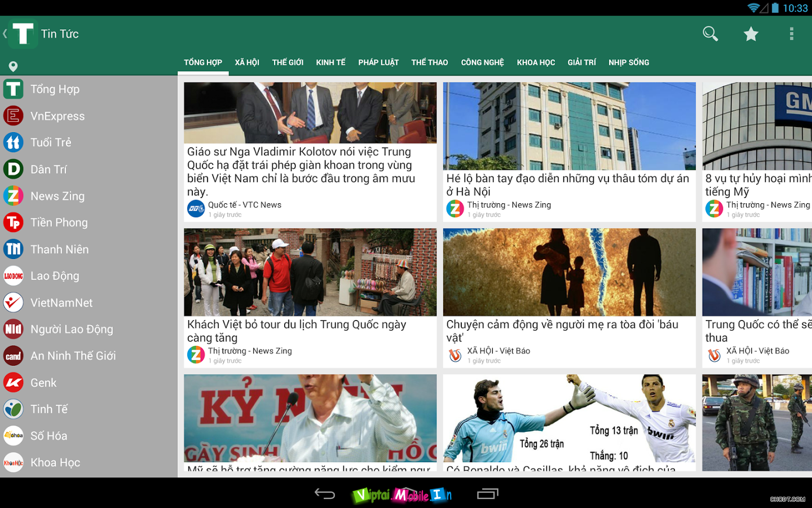Image resolution: width=812 pixels, height=508 pixels.
Task: Switch to the THẾ GIỚI tab
Action: click(288, 62)
